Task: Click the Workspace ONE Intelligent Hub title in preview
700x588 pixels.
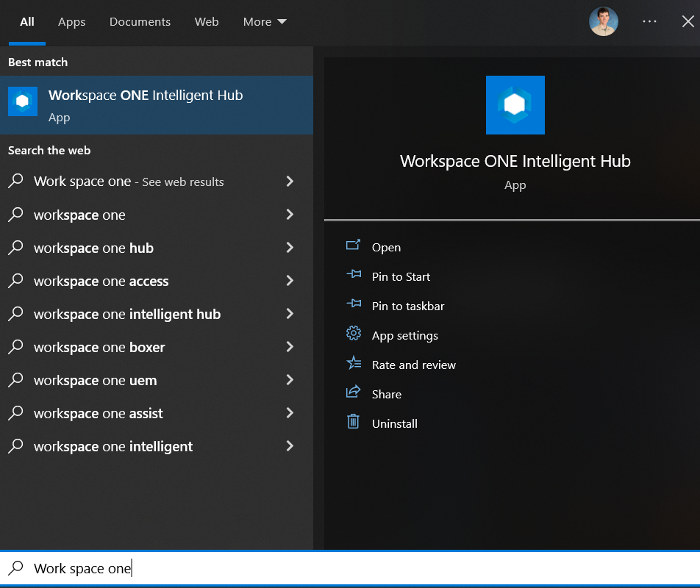Action: (515, 161)
